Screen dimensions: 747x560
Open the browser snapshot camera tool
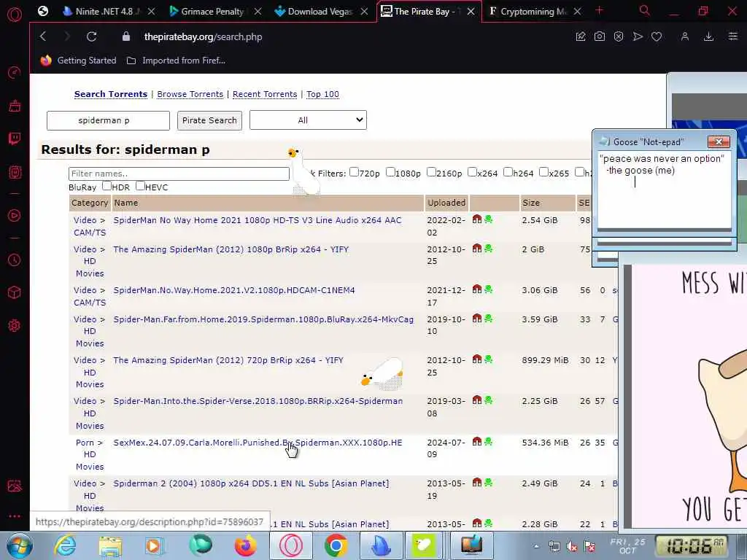[600, 36]
